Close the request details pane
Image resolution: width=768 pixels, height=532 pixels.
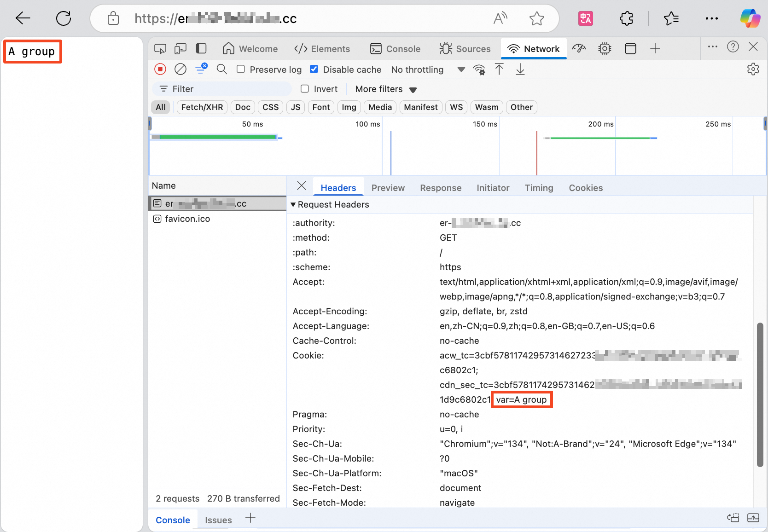tap(302, 185)
